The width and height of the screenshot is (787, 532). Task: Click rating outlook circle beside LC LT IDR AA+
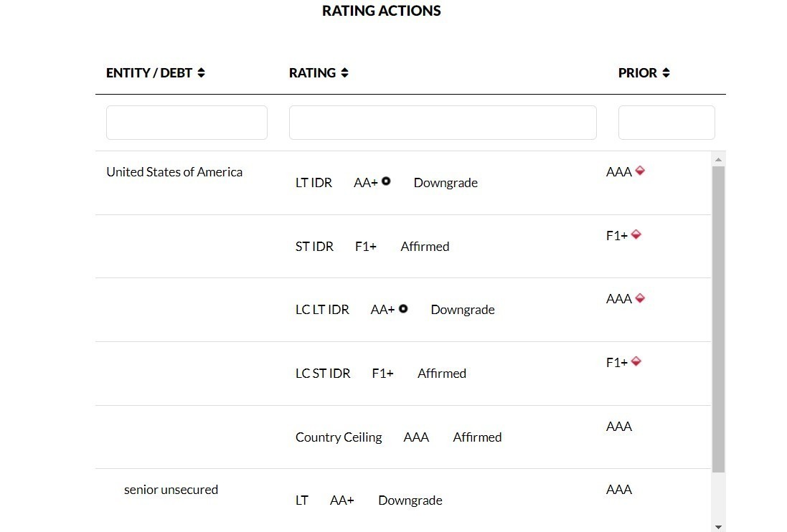coord(403,308)
